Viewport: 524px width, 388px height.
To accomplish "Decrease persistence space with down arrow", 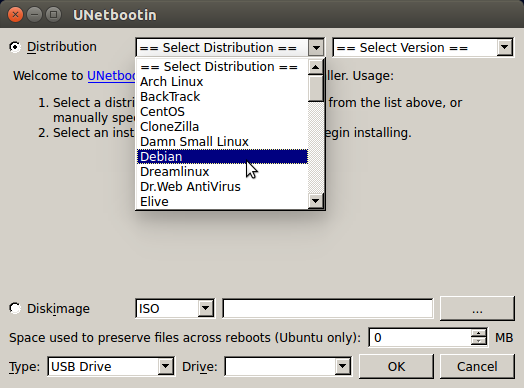I will (479, 342).
